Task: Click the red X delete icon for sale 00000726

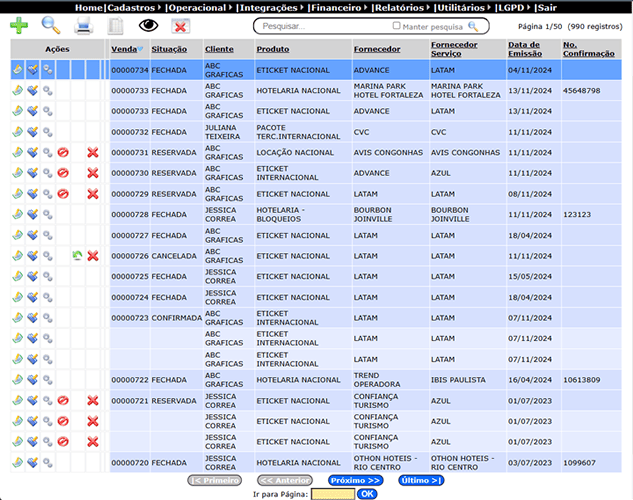Action: [x=93, y=255]
